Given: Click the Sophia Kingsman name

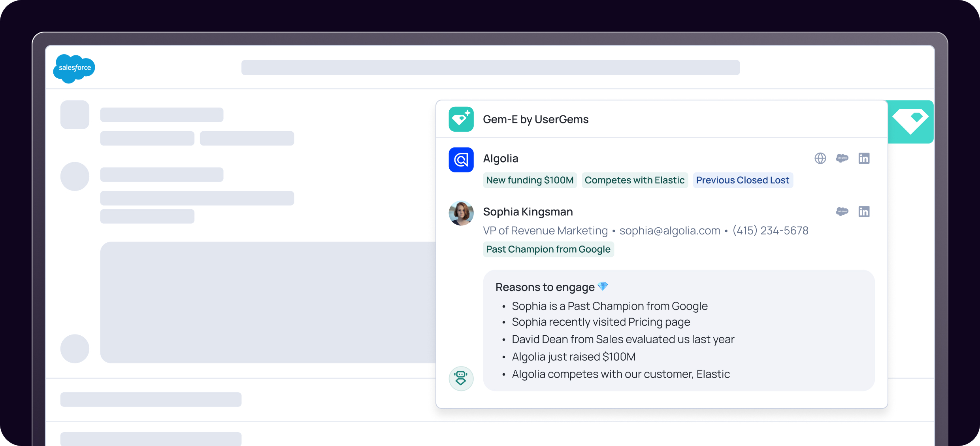Looking at the screenshot, I should (528, 212).
